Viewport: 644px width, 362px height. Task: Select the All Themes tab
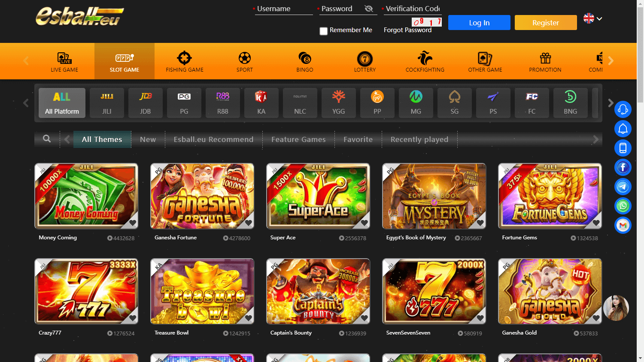tap(102, 139)
